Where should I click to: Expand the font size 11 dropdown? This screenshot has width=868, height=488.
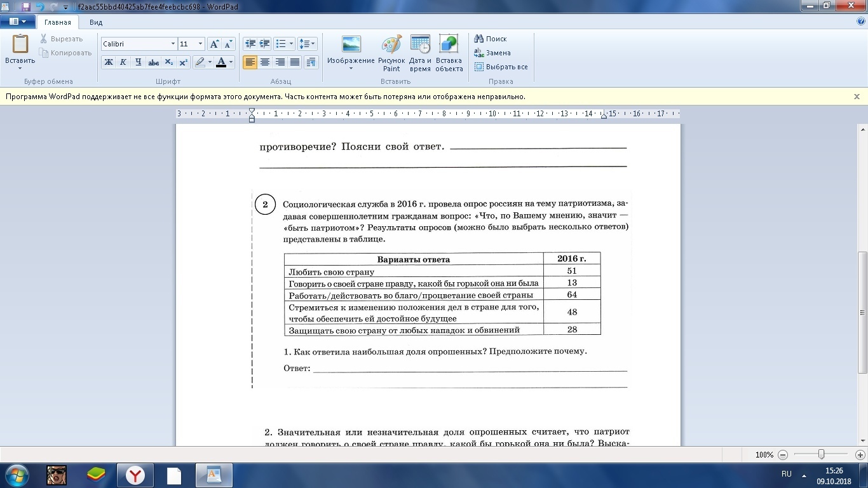(x=201, y=44)
